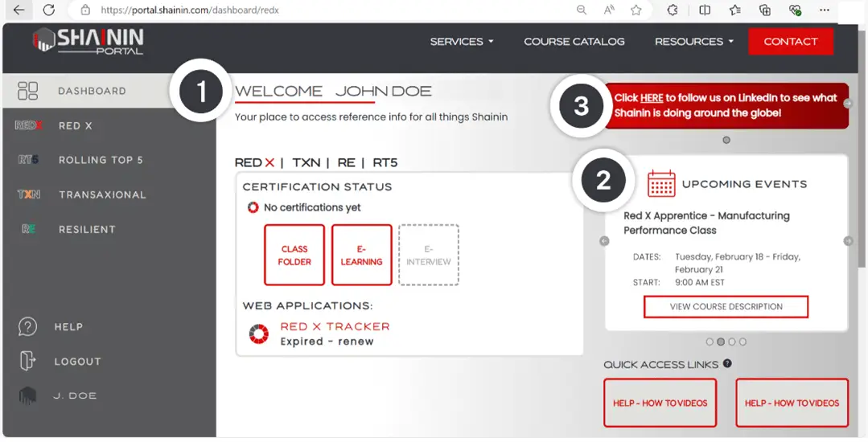Click View Course Description button
This screenshot has width=868, height=442.
[x=726, y=306]
